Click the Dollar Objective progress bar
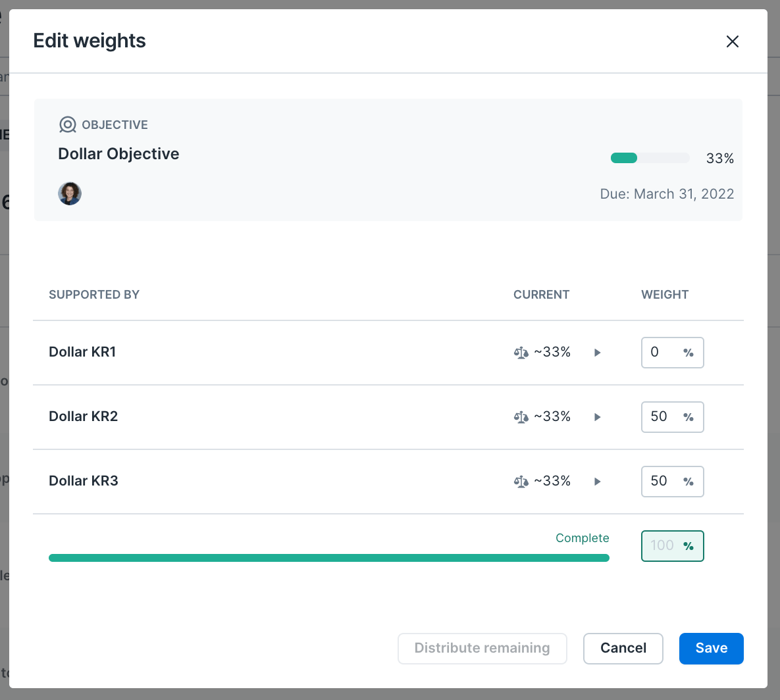Image resolution: width=780 pixels, height=700 pixels. click(x=650, y=158)
